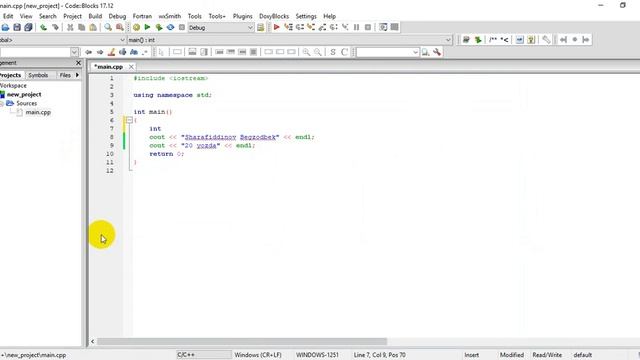640x360 pixels.
Task: Open the Project menu
Action: click(x=73, y=16)
